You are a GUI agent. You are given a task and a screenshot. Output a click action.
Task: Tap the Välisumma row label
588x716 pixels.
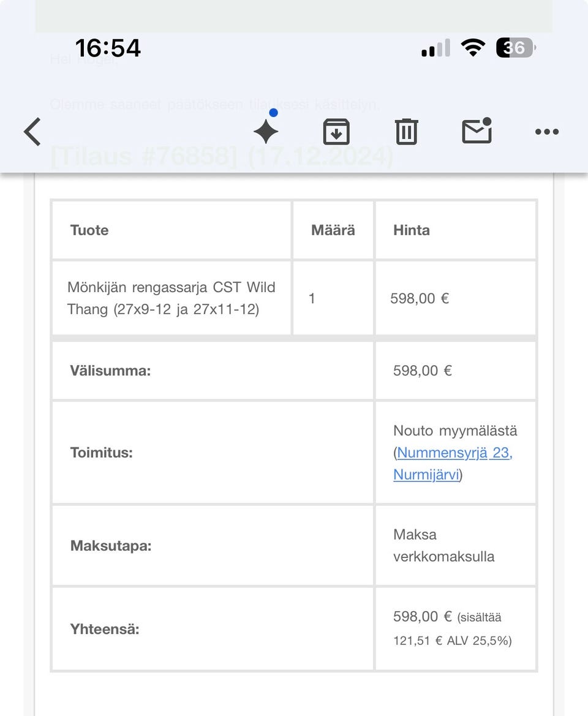tap(110, 371)
